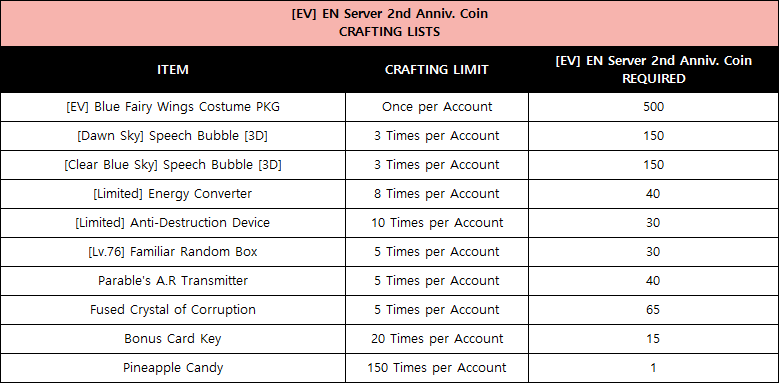Click Lv.76 Familiar Random Box item
Viewport: 780px width, 384px height.
(173, 252)
